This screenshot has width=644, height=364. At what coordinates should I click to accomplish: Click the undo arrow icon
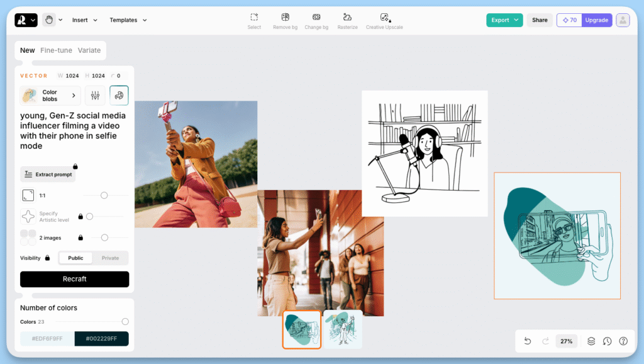click(528, 341)
